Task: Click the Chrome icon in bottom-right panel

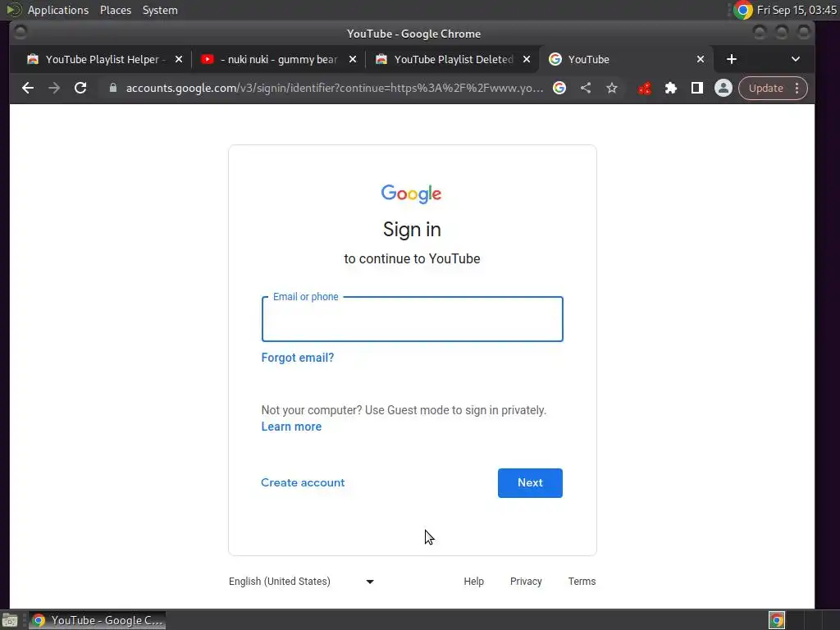Action: pos(777,620)
